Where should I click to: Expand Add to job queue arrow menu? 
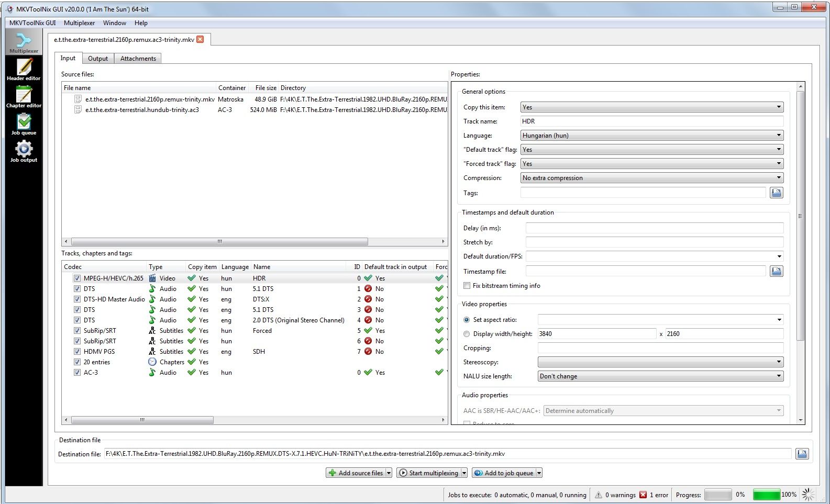[x=539, y=473]
